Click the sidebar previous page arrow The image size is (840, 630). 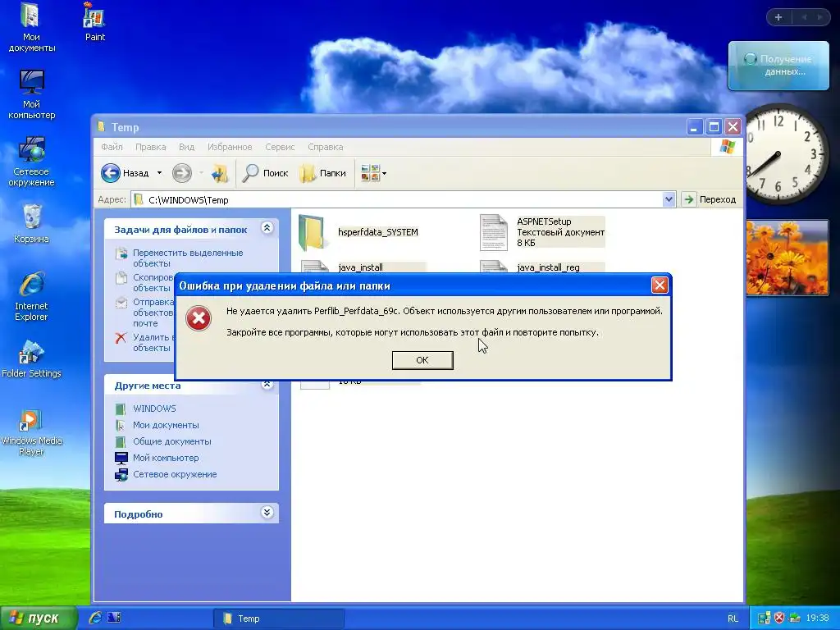pyautogui.click(x=804, y=17)
